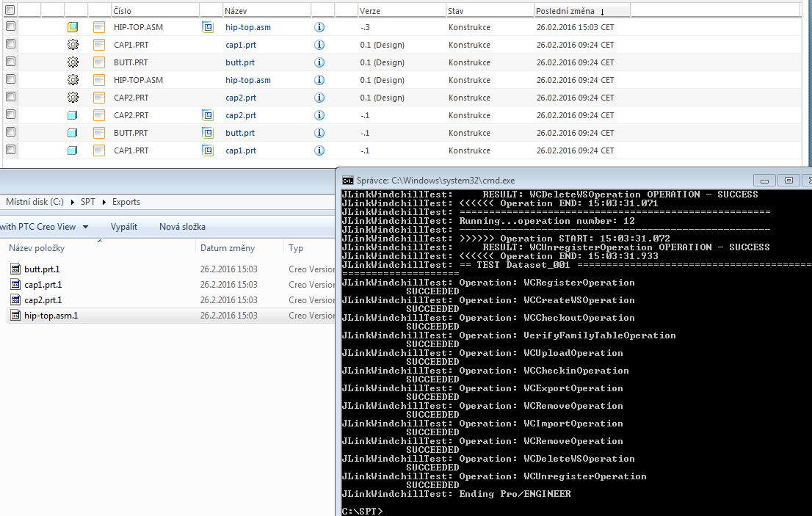The height and width of the screenshot is (516, 812).
Task: Click orange document icon in BUTT.PRT 0.1 (Design) row
Action: tap(99, 62)
